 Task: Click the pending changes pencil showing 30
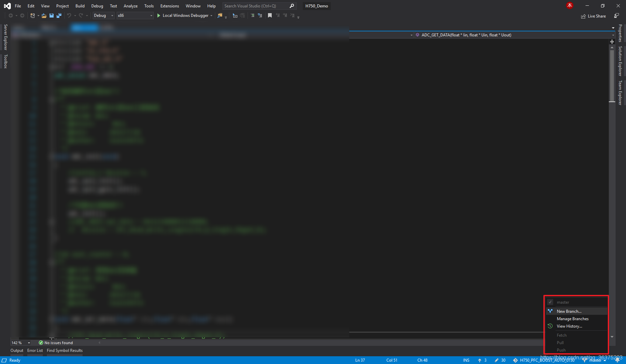pos(500,360)
